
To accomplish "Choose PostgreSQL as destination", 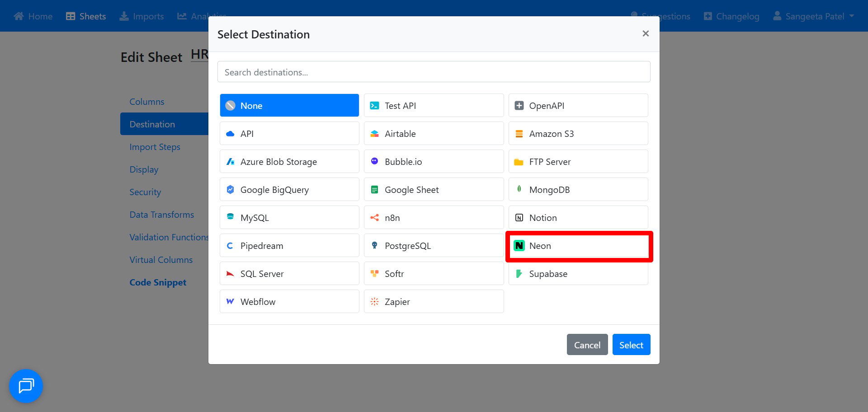I will [434, 246].
